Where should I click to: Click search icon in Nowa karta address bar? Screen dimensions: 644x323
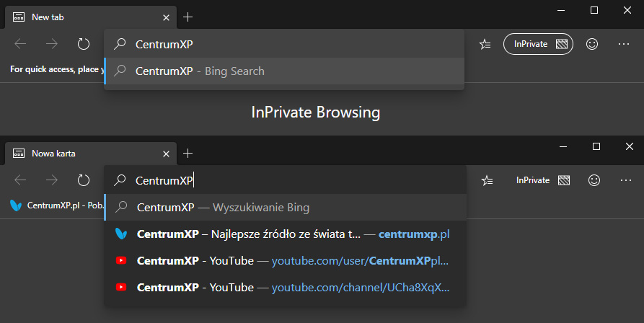tap(120, 180)
